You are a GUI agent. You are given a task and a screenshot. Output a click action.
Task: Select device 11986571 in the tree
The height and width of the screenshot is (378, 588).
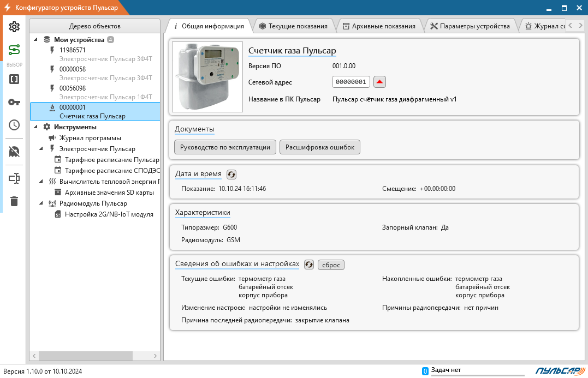tap(95, 55)
